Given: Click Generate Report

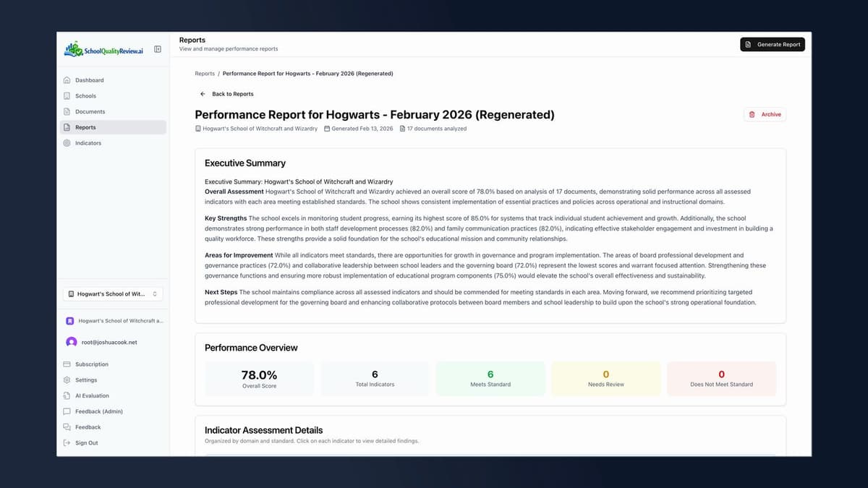Looking at the screenshot, I should pyautogui.click(x=772, y=44).
